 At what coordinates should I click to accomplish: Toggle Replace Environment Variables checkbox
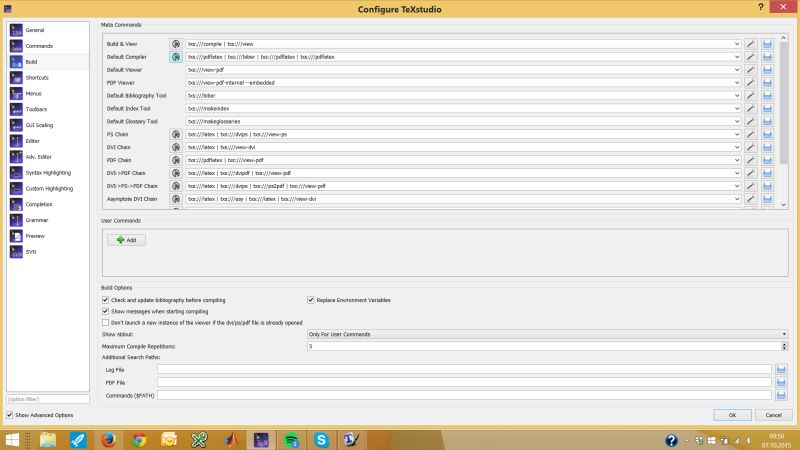click(x=311, y=300)
